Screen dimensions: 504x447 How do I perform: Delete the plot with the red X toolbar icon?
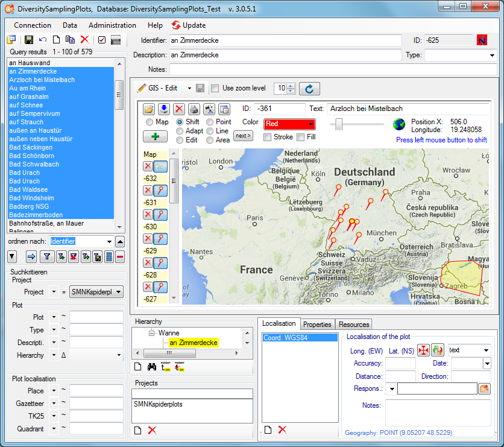click(84, 40)
